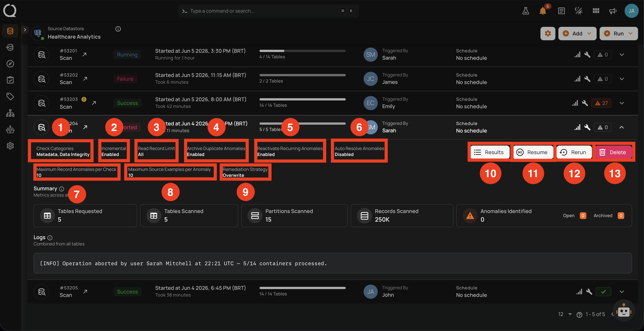Open the checks clipboard sidebar icon
Image resolution: width=644 pixels, height=331 pixels.
[x=10, y=80]
